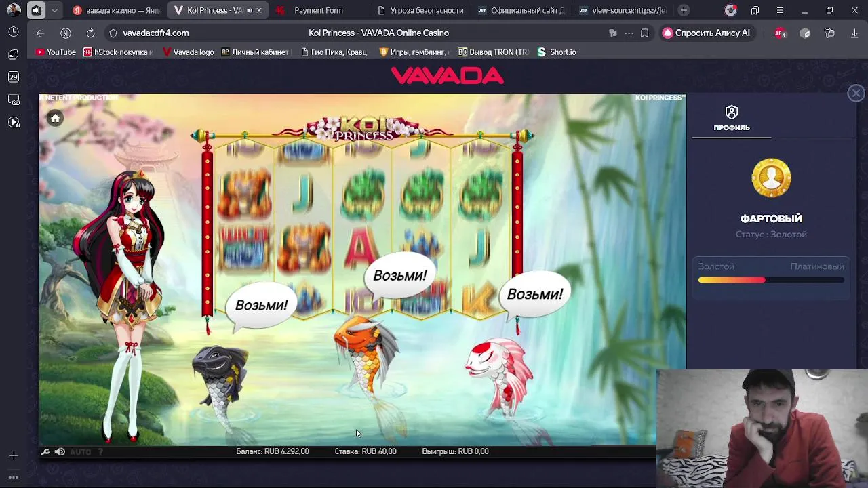Go back to the previous page
This screenshot has width=868, height=488.
[x=41, y=33]
